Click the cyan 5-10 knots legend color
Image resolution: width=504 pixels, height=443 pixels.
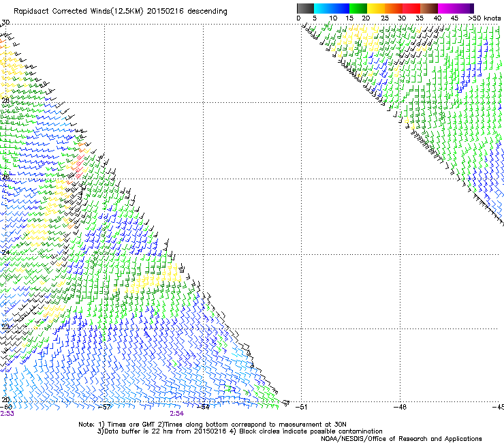(x=323, y=8)
